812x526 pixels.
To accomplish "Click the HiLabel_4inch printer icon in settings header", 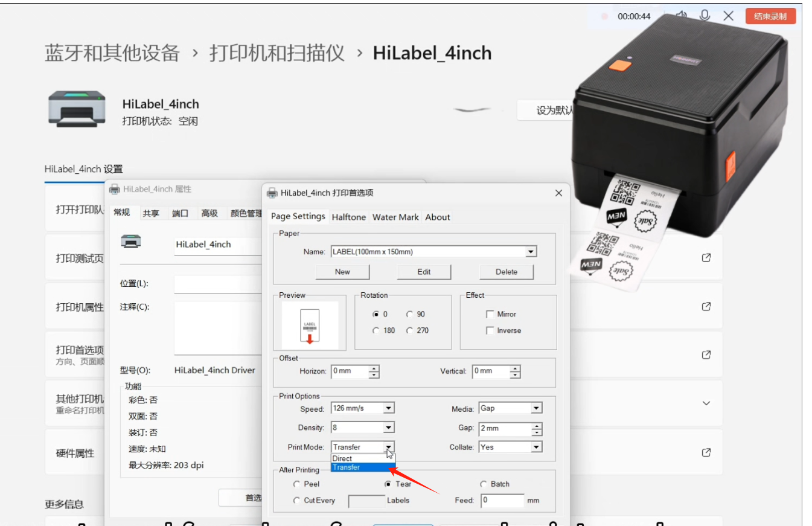I will coord(76,109).
